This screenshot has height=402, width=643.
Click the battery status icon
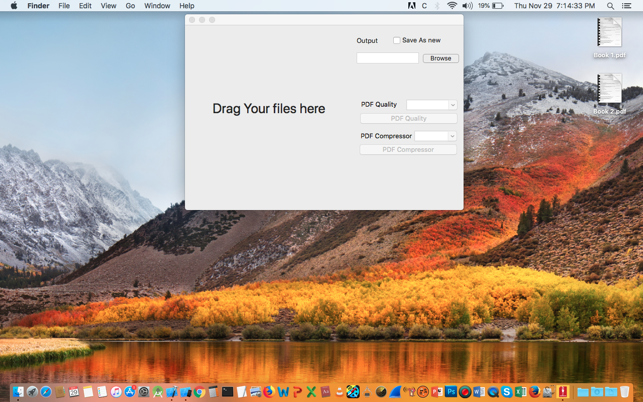click(x=498, y=6)
